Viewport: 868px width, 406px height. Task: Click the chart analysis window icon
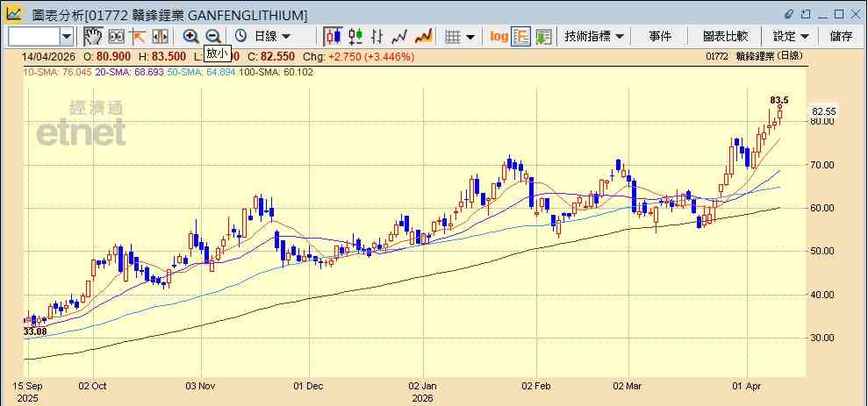tap(13, 14)
